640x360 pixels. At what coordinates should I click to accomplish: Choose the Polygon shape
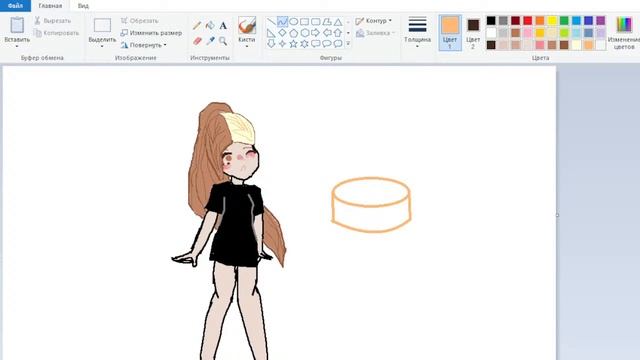(x=327, y=22)
